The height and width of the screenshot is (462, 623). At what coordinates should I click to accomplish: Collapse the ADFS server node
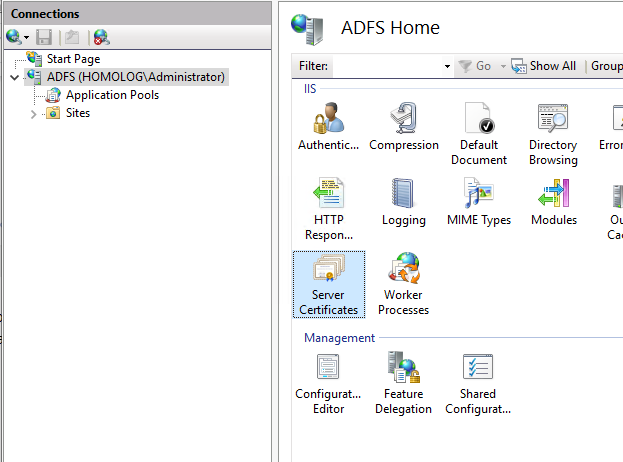[x=15, y=77]
